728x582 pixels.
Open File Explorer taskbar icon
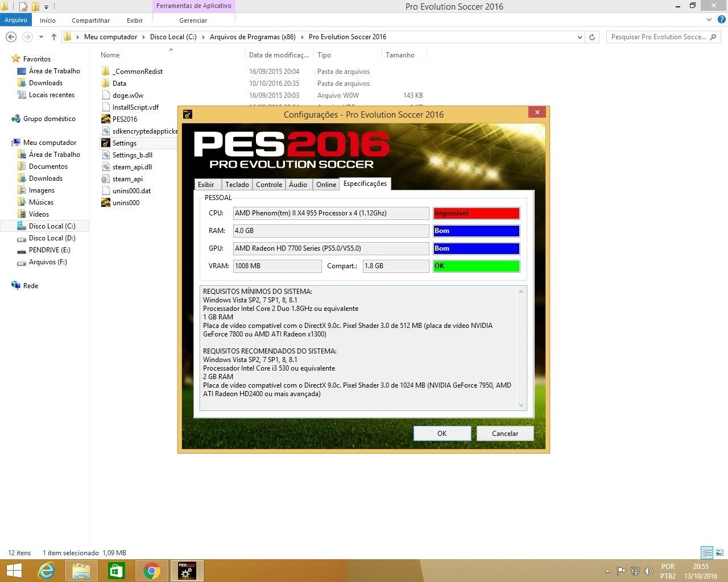tap(81, 571)
